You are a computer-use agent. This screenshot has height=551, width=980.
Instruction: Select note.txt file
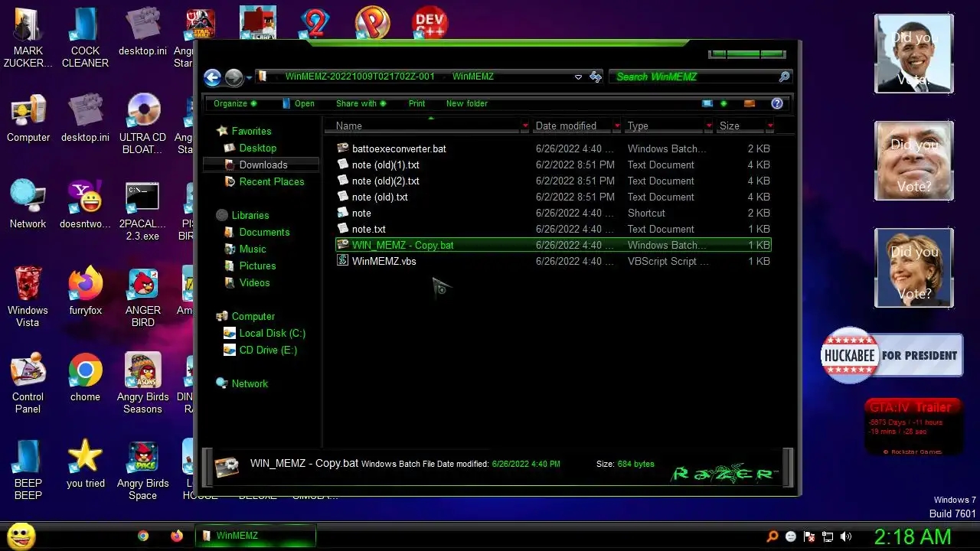point(553,229)
